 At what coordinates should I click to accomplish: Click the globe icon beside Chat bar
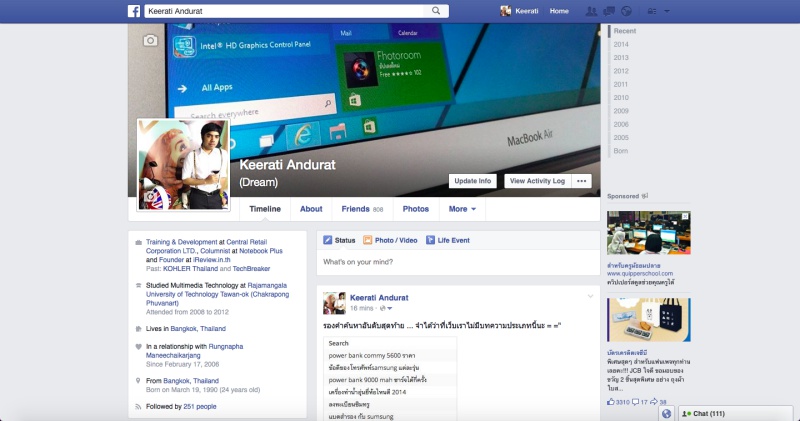click(x=666, y=414)
